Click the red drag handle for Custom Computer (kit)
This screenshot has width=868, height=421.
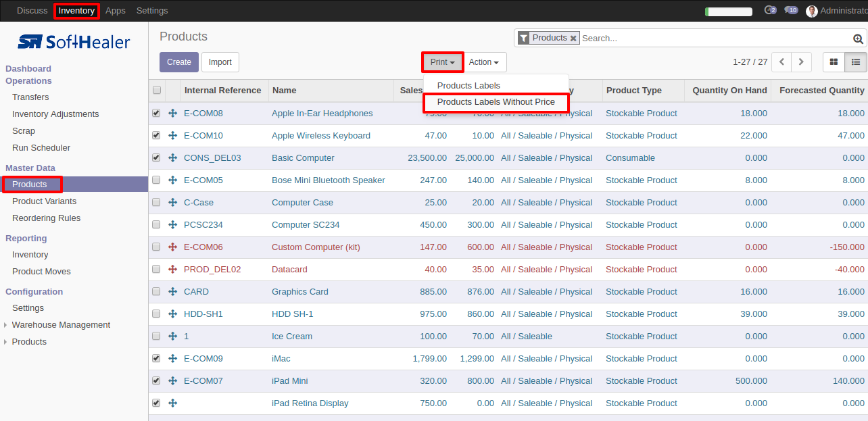pyautogui.click(x=172, y=247)
